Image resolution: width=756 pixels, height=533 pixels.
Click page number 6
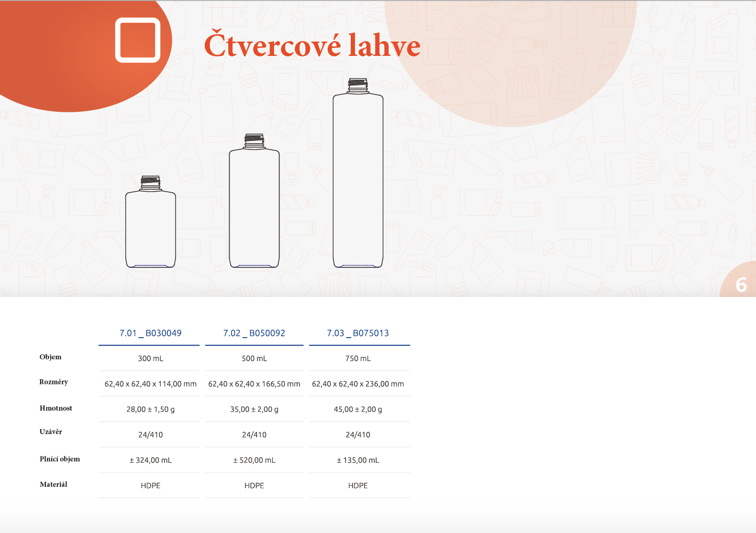tap(741, 285)
